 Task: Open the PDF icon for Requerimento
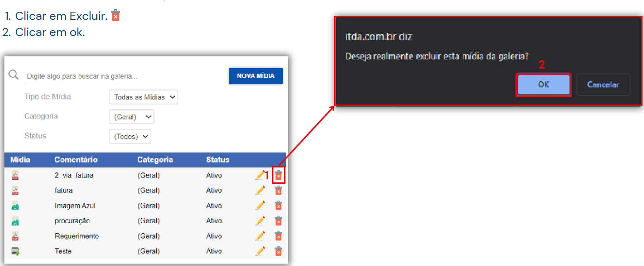[15, 236]
